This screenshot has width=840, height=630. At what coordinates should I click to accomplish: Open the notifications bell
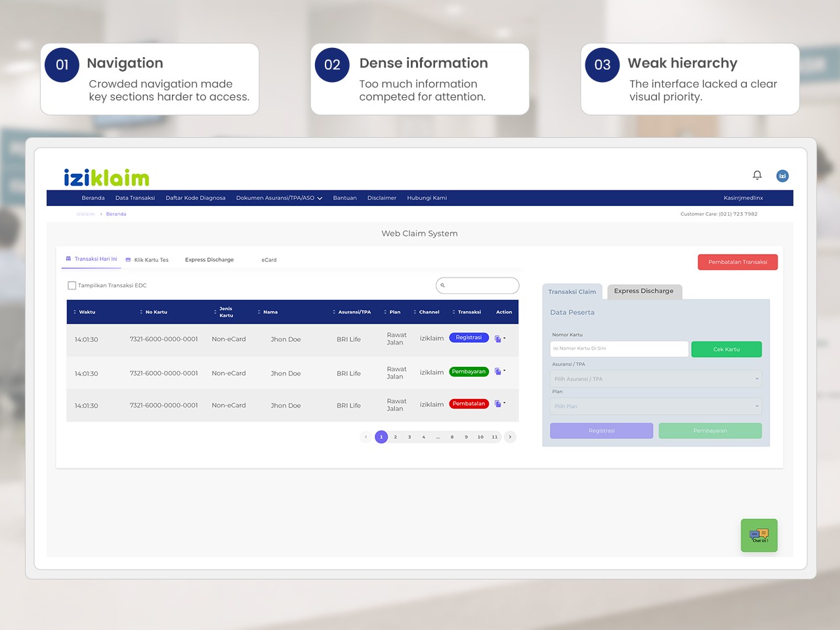757,175
